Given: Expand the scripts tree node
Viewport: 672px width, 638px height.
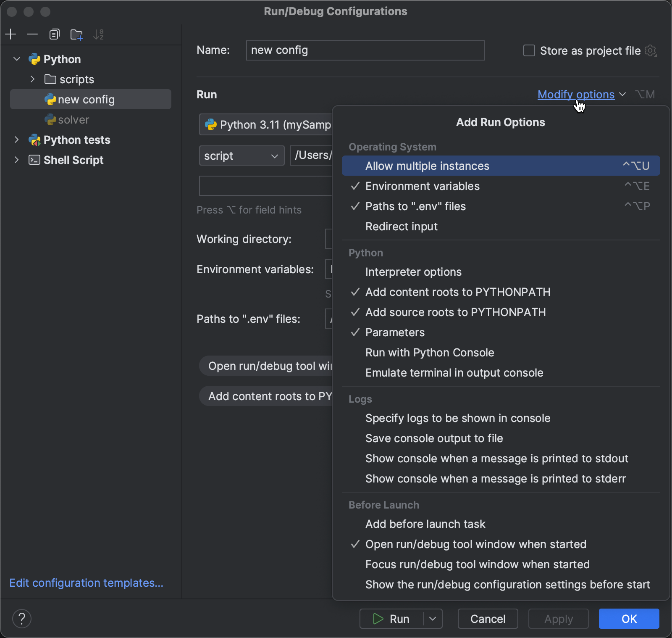Looking at the screenshot, I should click(32, 79).
